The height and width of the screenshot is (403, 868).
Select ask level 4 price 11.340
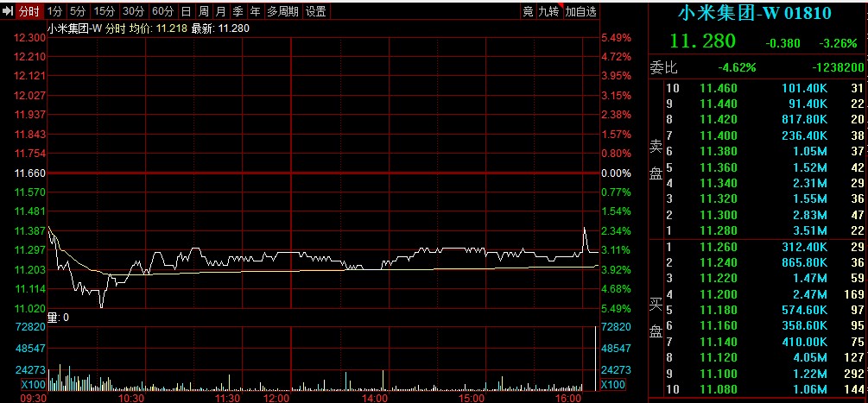718,183
